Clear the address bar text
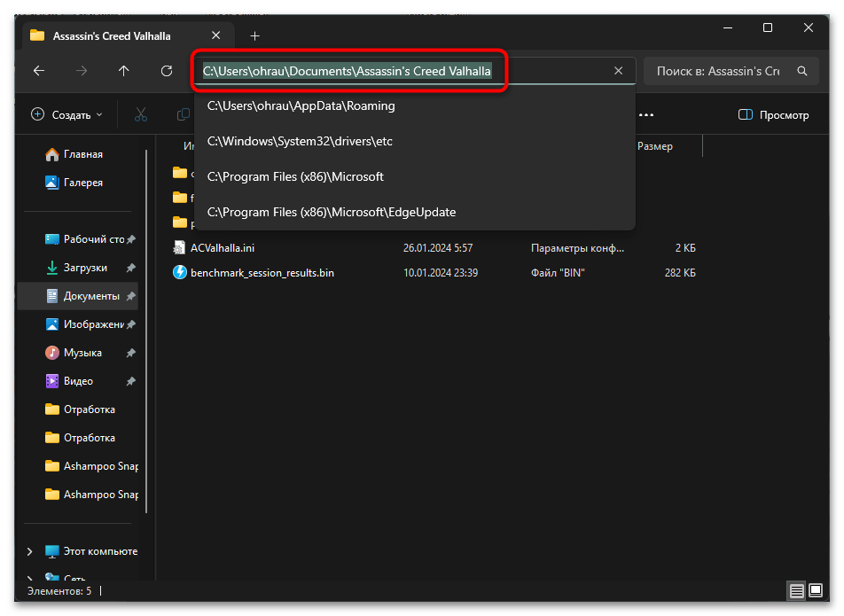The height and width of the screenshot is (616, 844). pyautogui.click(x=619, y=71)
